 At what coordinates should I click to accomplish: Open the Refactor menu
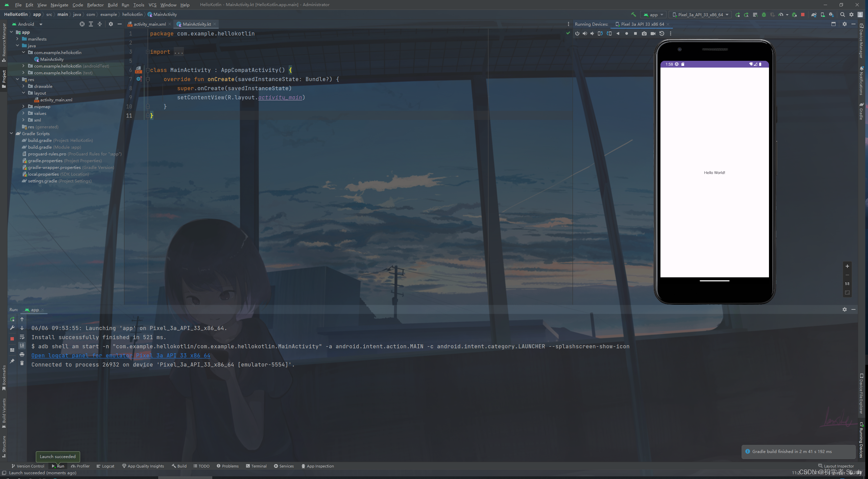(95, 5)
